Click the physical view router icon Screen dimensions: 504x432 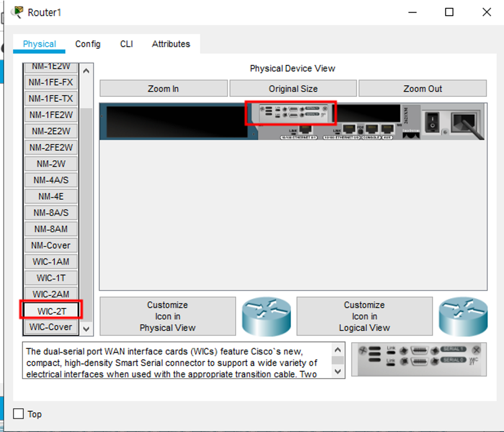(266, 316)
